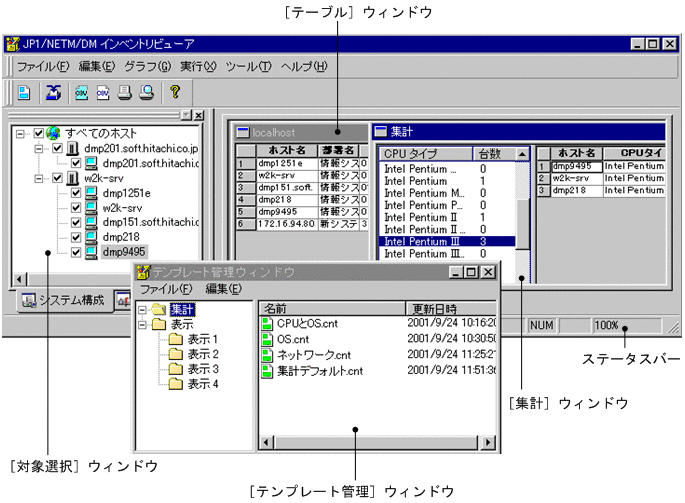
Task: Click the localhost table window title icon
Action: click(x=243, y=132)
